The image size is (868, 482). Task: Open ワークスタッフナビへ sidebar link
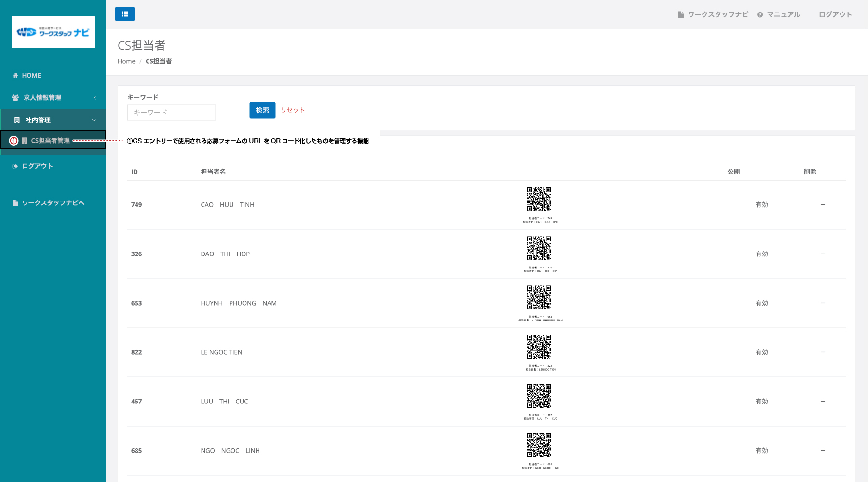tap(53, 203)
